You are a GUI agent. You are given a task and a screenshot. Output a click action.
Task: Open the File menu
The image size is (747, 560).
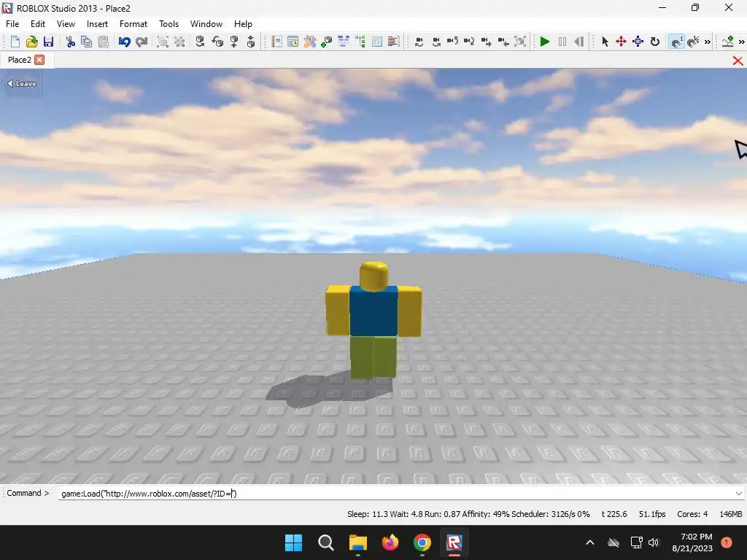click(x=12, y=24)
